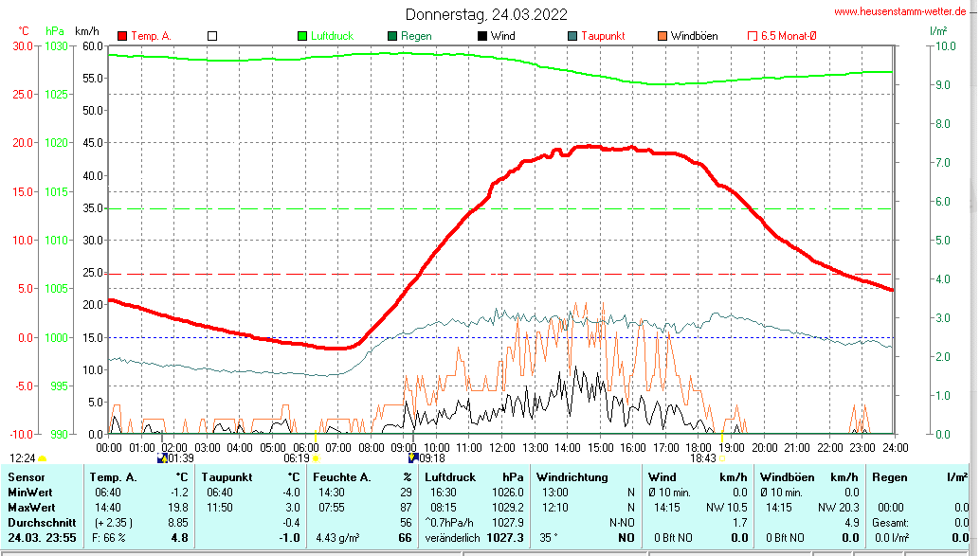This screenshot has width=980, height=556.
Task: Click the sunrise sun icon beside 06:19
Action: [316, 457]
